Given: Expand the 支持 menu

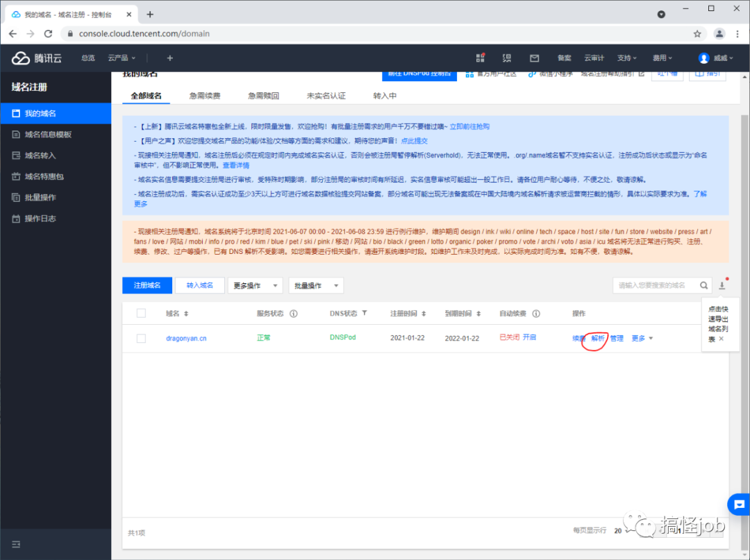Looking at the screenshot, I should (626, 58).
